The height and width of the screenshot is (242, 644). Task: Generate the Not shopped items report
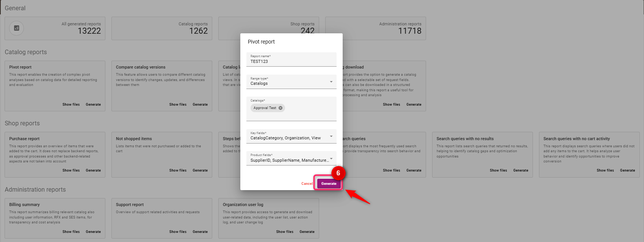coord(200,170)
